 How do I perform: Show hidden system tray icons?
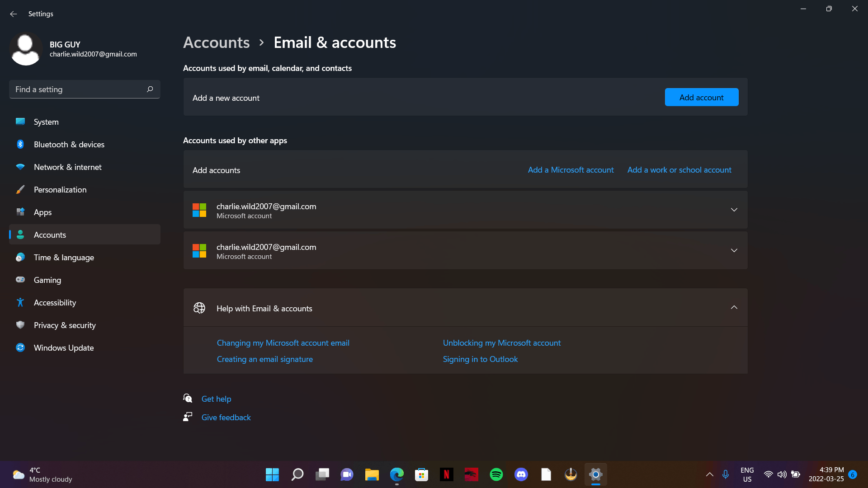[x=709, y=474]
